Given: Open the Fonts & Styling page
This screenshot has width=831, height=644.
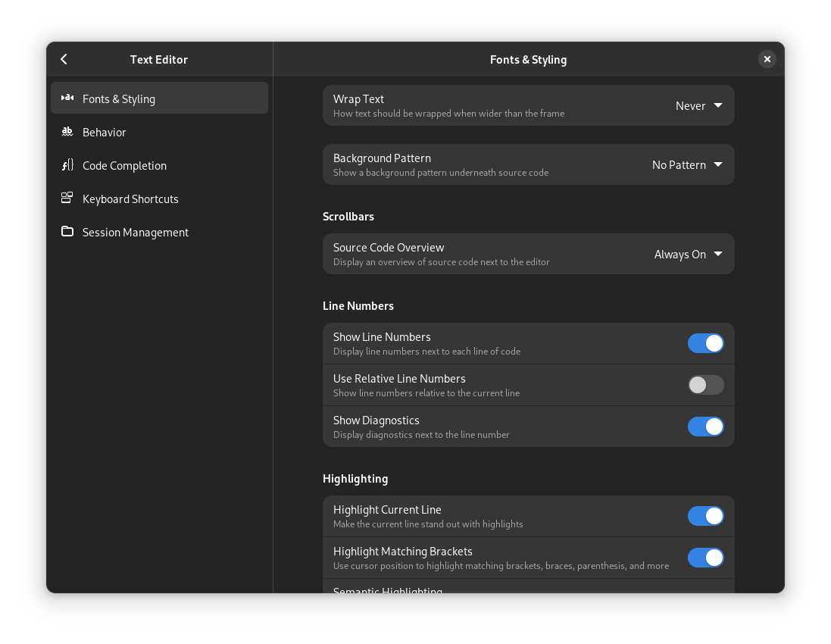Looking at the screenshot, I should point(160,98).
